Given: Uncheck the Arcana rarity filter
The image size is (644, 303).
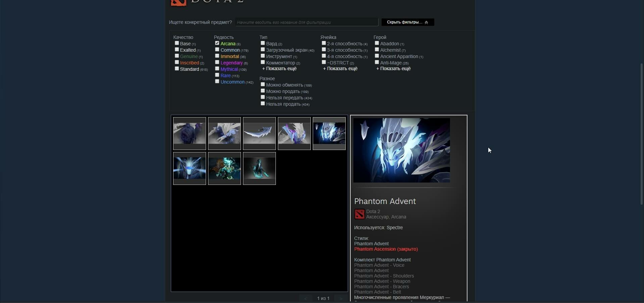Looking at the screenshot, I should (217, 43).
